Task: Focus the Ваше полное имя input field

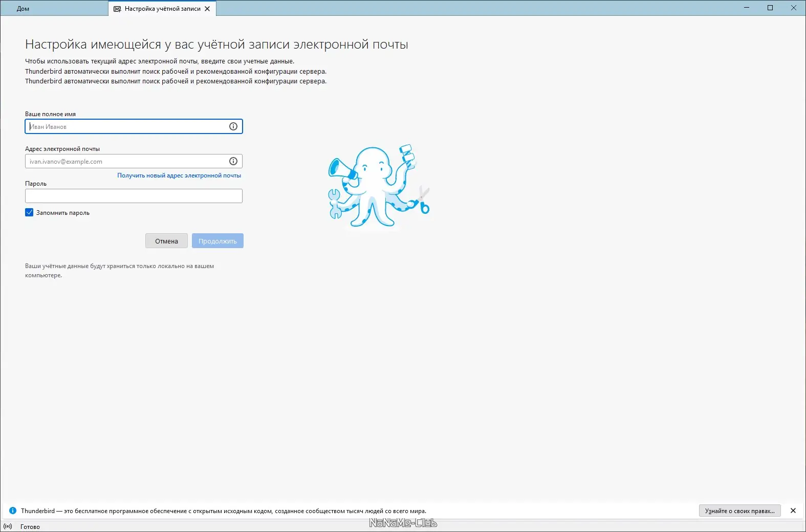Action: pos(134,126)
